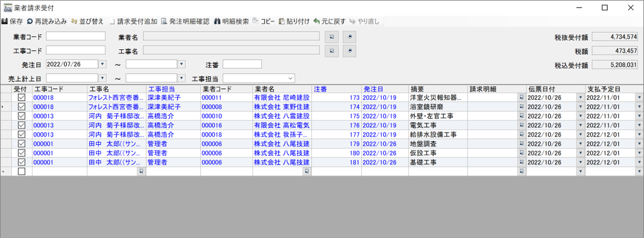Open 請求明細 icon for order 174

click(x=522, y=107)
